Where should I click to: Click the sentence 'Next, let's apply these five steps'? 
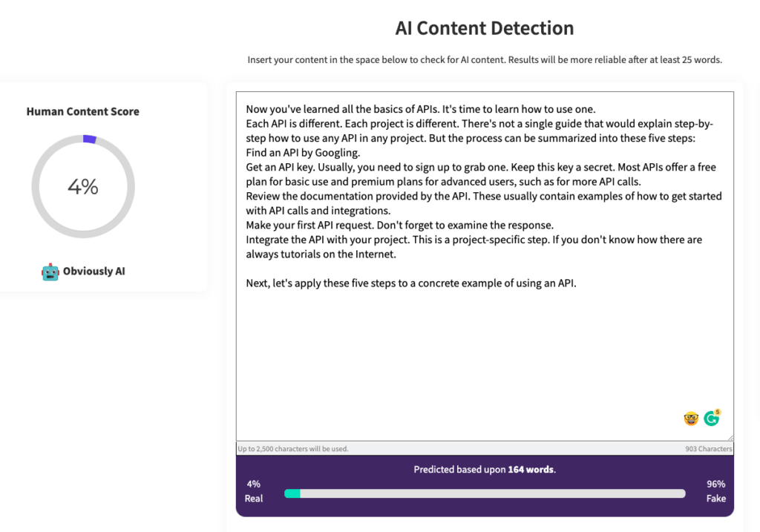[x=411, y=283]
